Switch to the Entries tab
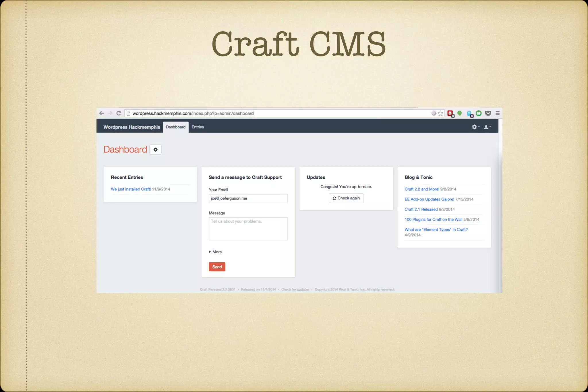This screenshot has width=588, height=392. tap(198, 127)
